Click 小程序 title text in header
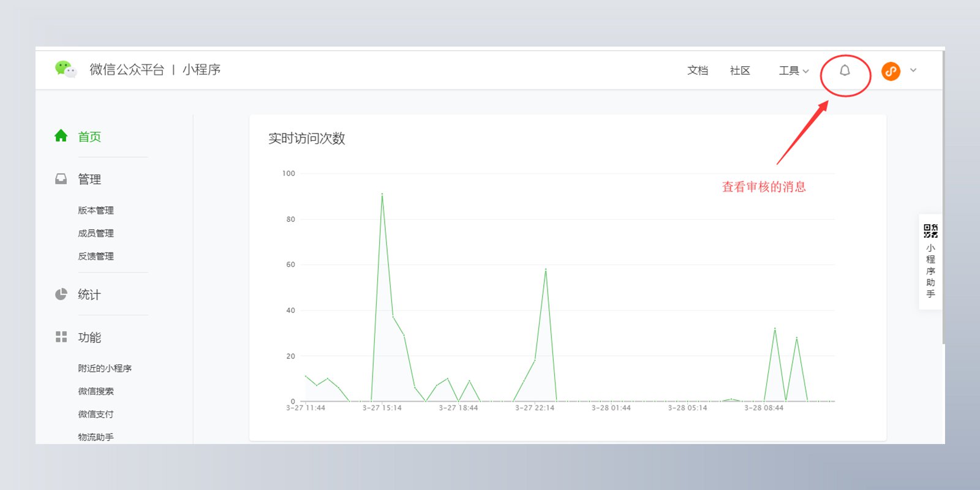This screenshot has height=490, width=980. point(202,70)
